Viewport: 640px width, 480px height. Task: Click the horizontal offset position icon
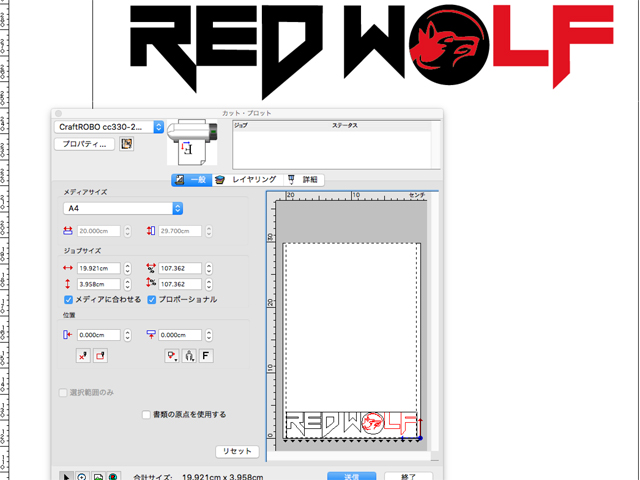(x=68, y=335)
